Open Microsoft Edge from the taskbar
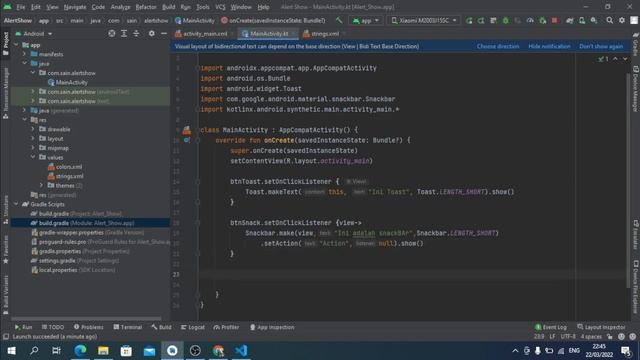The height and width of the screenshot is (360, 640). tap(80, 351)
